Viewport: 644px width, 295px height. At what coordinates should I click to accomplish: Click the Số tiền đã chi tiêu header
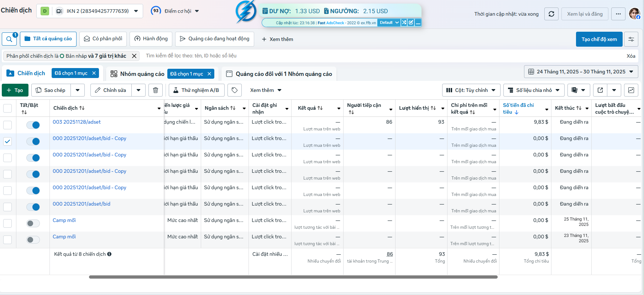tap(518, 108)
